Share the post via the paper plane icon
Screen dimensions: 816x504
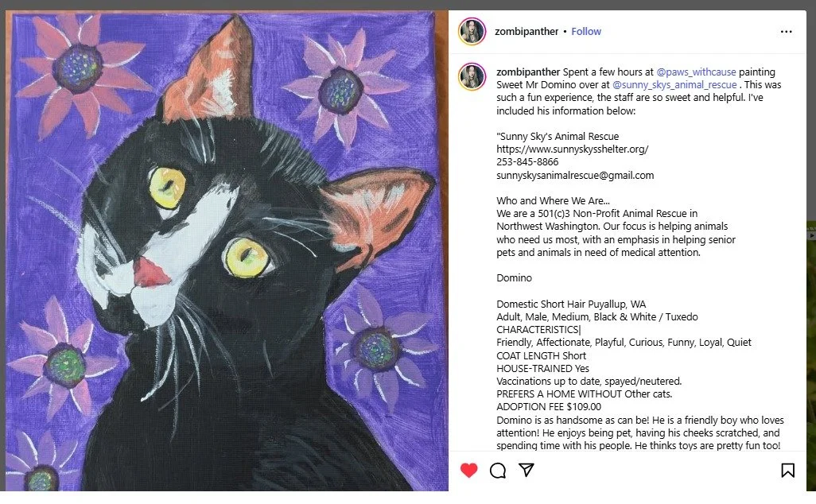coord(527,470)
